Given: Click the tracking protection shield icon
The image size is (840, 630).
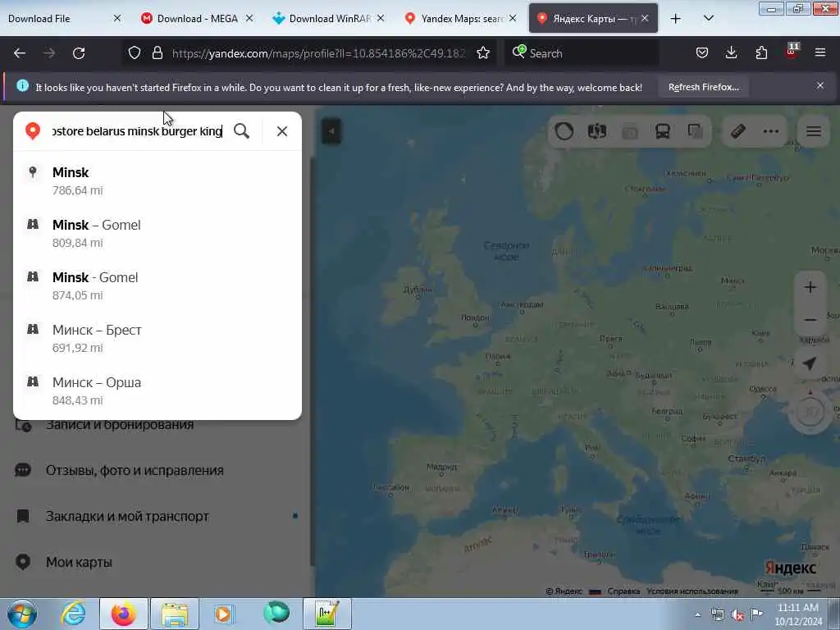Looking at the screenshot, I should [135, 52].
